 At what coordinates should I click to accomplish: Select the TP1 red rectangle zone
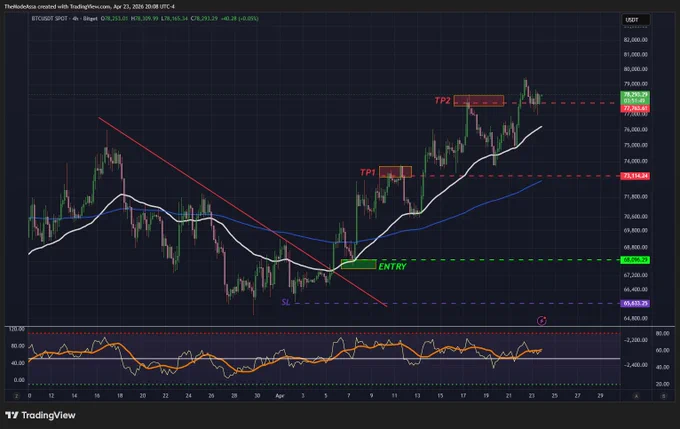[396, 172]
